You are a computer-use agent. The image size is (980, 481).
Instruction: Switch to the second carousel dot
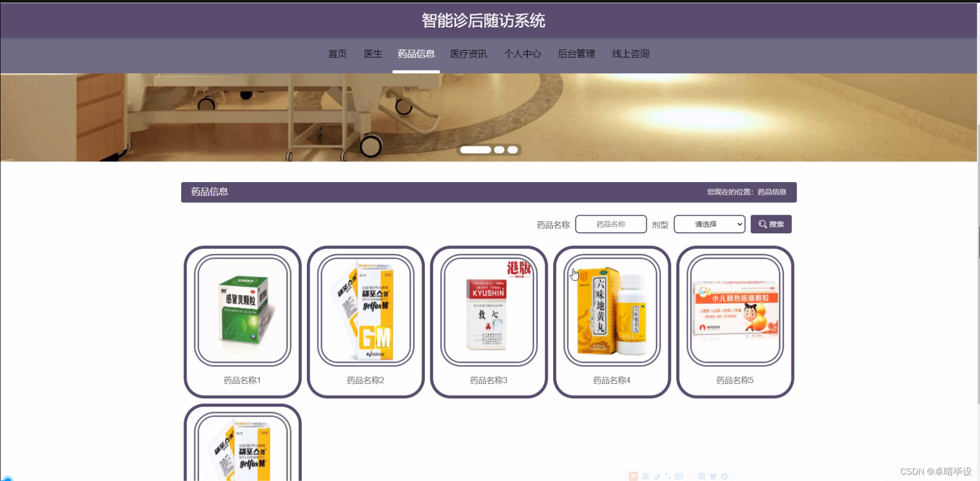(x=499, y=150)
